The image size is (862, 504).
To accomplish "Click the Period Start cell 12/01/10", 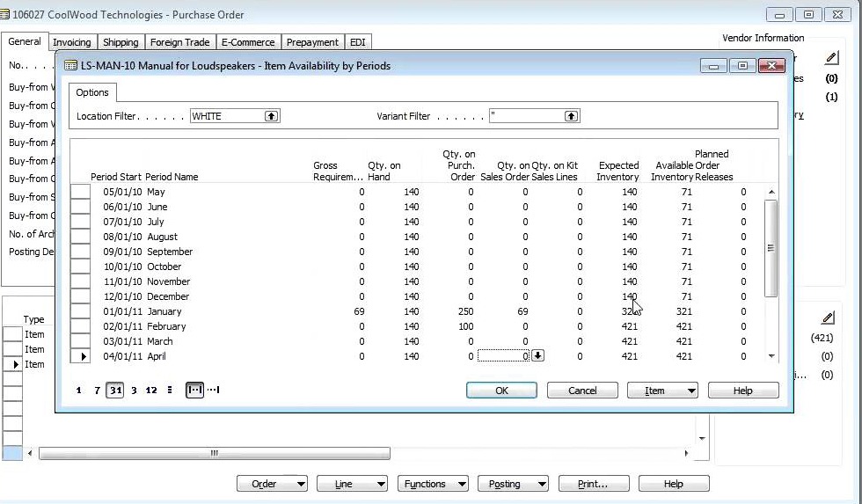I will point(122,296).
